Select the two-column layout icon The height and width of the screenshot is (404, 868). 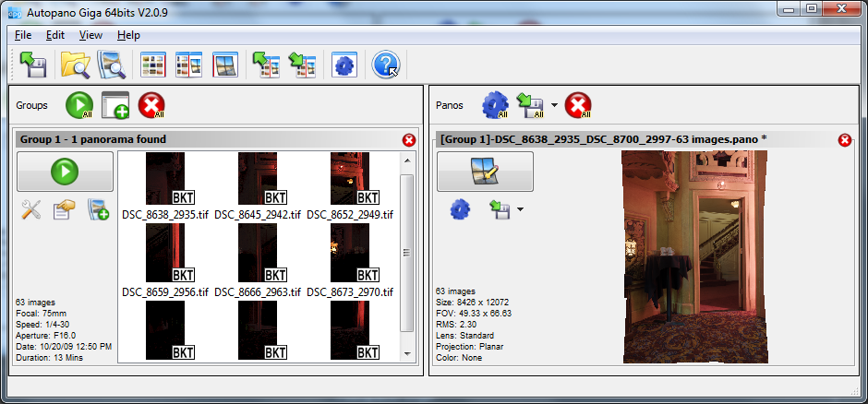(188, 65)
